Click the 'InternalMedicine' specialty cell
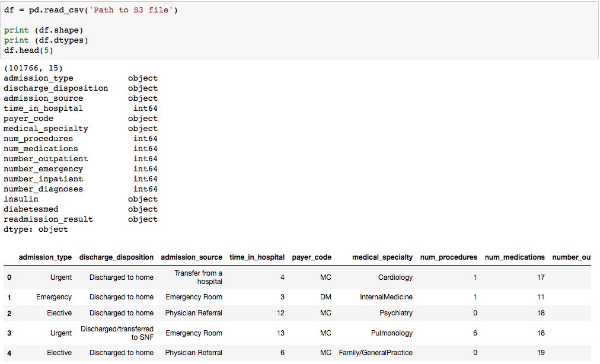 point(386,296)
